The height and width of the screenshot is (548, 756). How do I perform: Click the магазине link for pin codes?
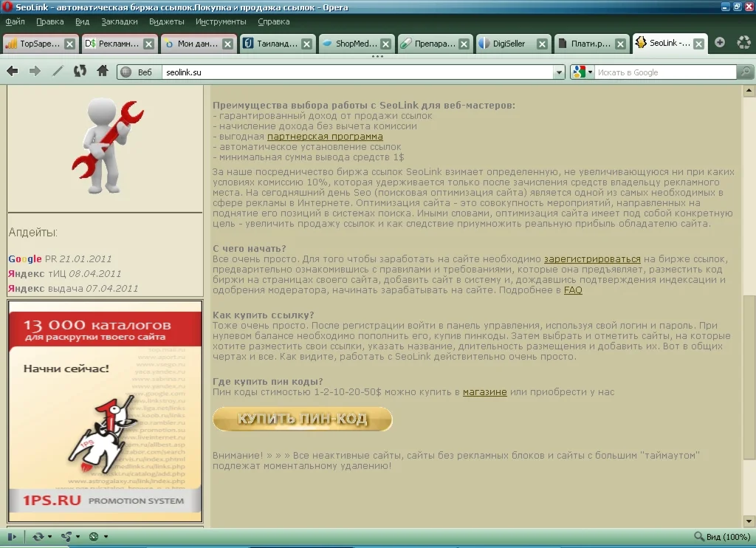click(485, 391)
